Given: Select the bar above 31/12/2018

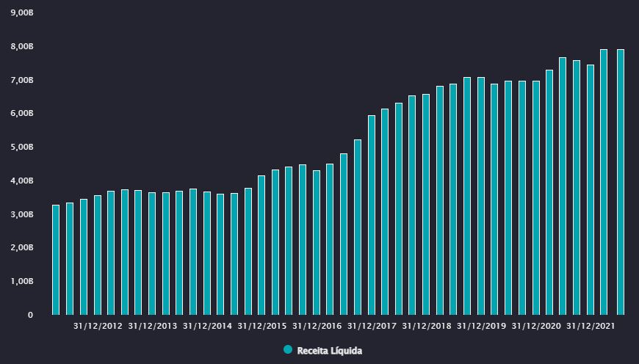Looking at the screenshot, I should coord(426,205).
